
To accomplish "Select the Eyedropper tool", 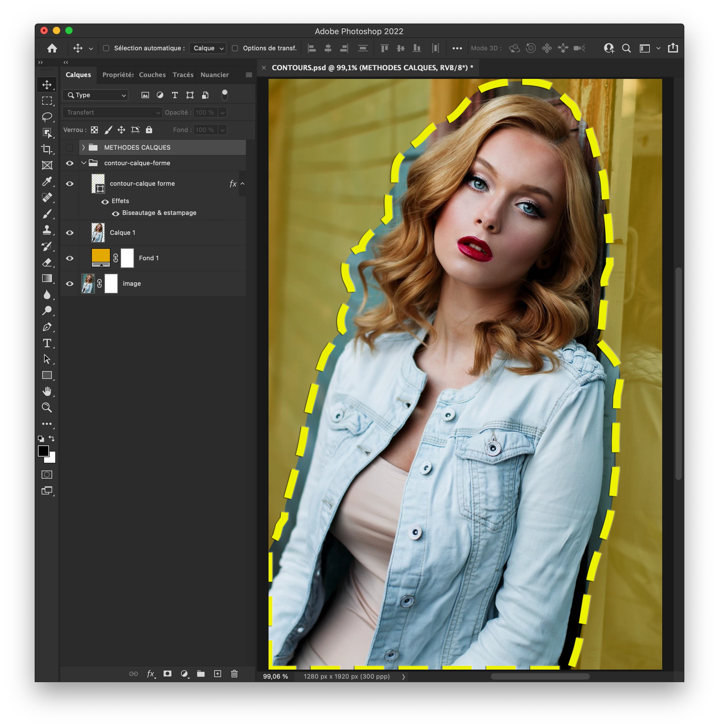I will point(47,182).
